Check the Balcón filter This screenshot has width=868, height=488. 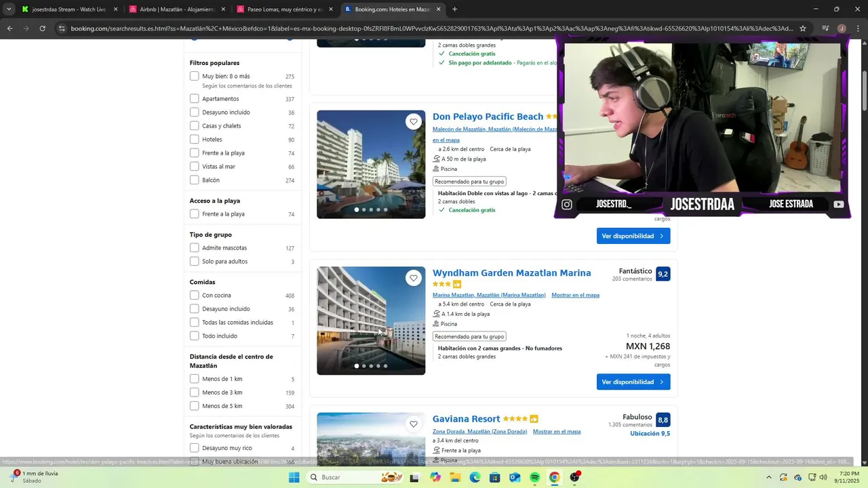point(195,180)
